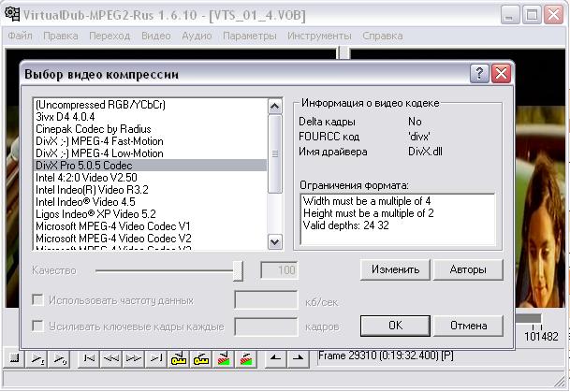Toggle the 'Использовать частоту данных' checkbox
Image resolution: width=570 pixels, height=392 pixels.
click(37, 299)
